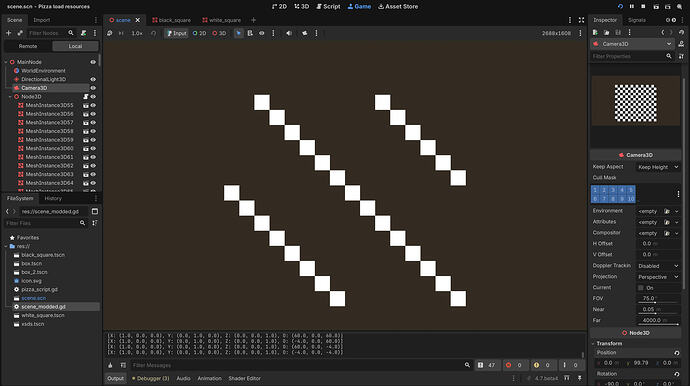Open the Camera3D object selector dropdown

click(632, 44)
